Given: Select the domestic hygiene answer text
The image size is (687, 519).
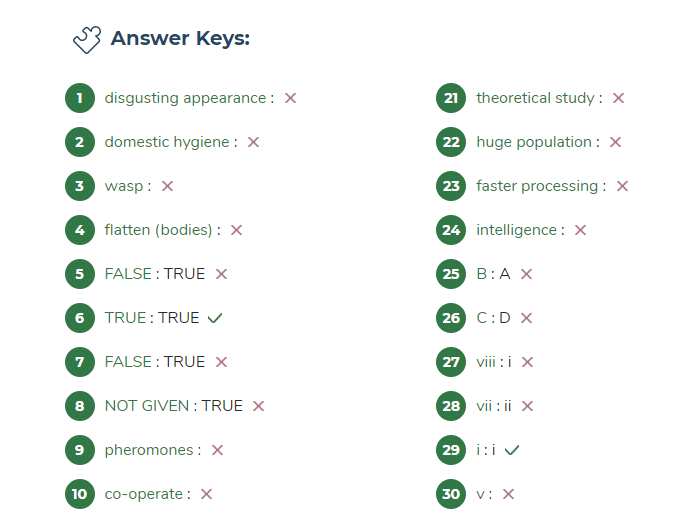Looking at the screenshot, I should tap(167, 142).
